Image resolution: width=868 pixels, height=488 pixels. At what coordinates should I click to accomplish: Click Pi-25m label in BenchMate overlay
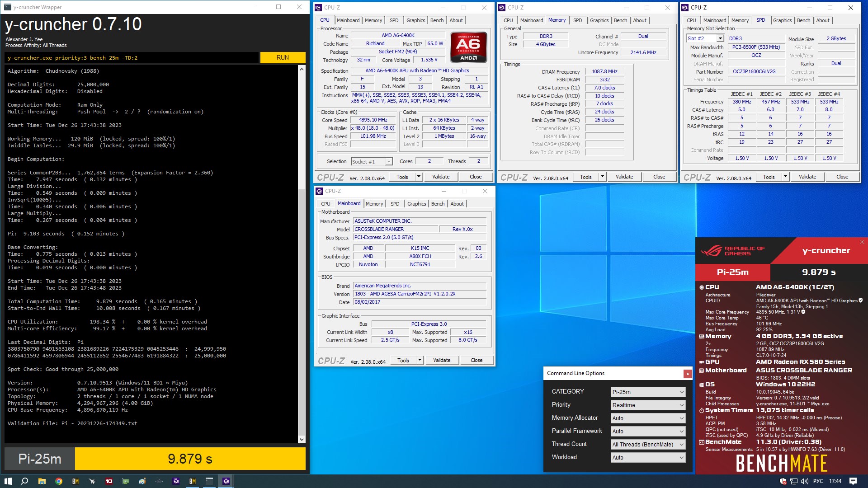click(x=733, y=272)
